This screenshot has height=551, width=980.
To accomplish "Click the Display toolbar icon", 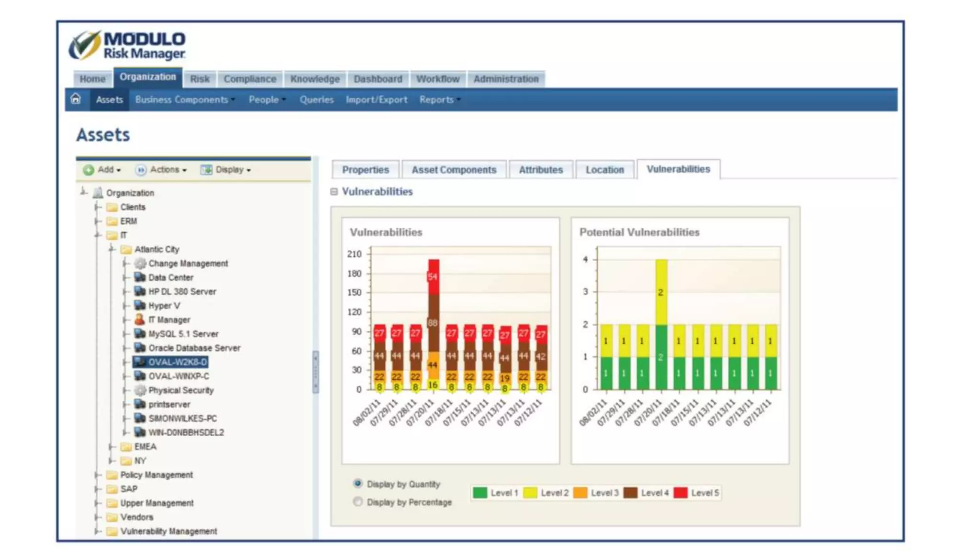I will 206,170.
